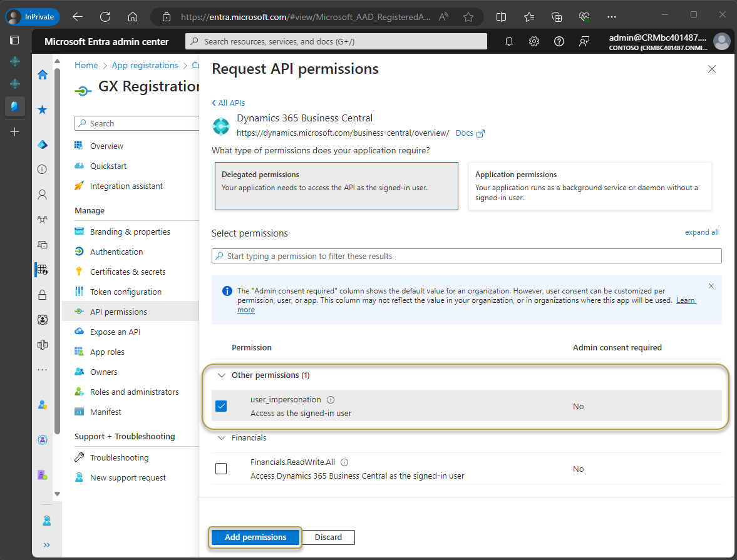Click the feedback icon in top bar
This screenshot has width=737, height=560.
tap(584, 41)
